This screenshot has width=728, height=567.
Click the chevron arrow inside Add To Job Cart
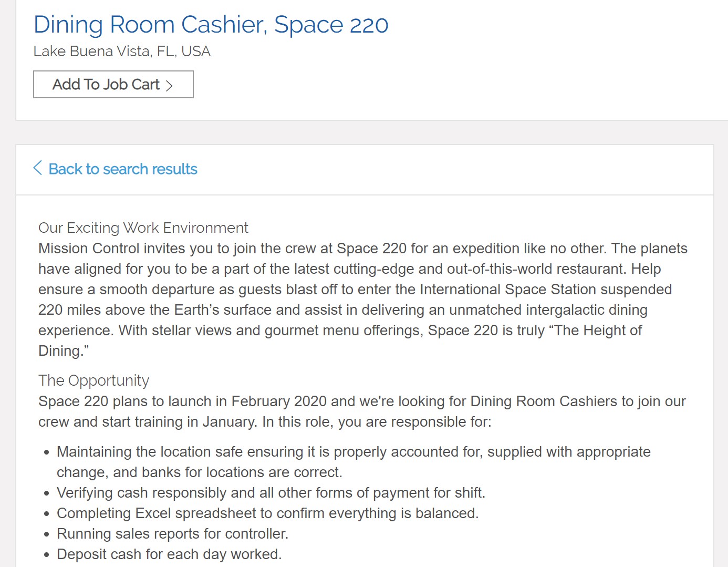click(x=169, y=84)
